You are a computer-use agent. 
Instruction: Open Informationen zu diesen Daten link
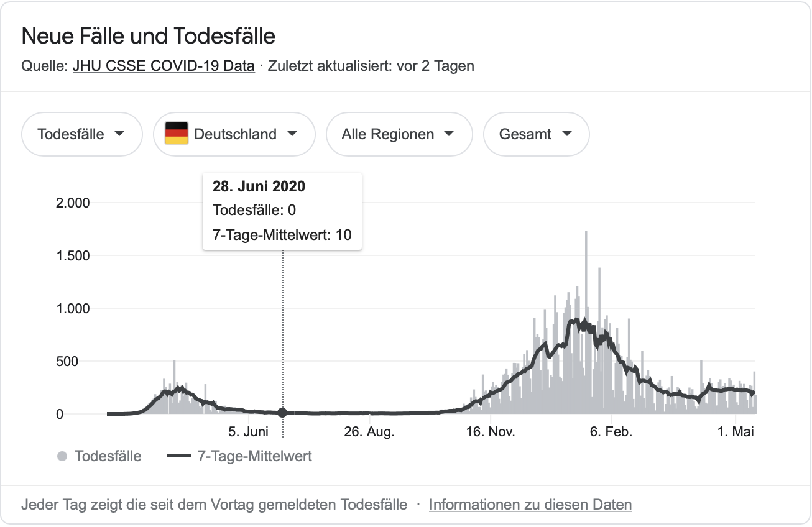tap(530, 505)
